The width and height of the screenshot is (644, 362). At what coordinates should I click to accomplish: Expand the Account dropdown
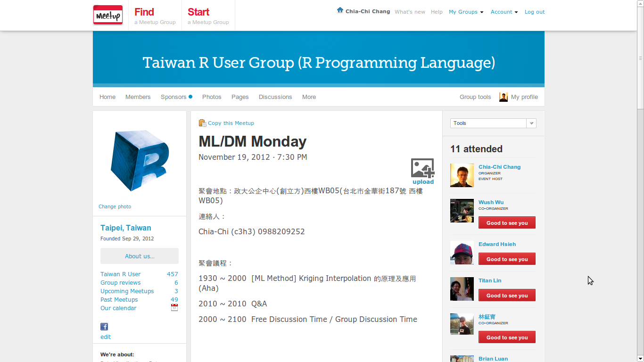(504, 12)
